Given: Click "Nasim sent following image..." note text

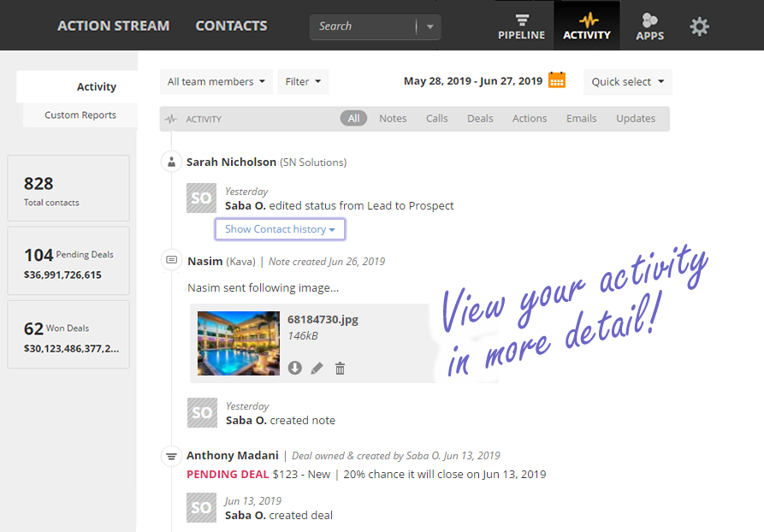Looking at the screenshot, I should [x=264, y=288].
